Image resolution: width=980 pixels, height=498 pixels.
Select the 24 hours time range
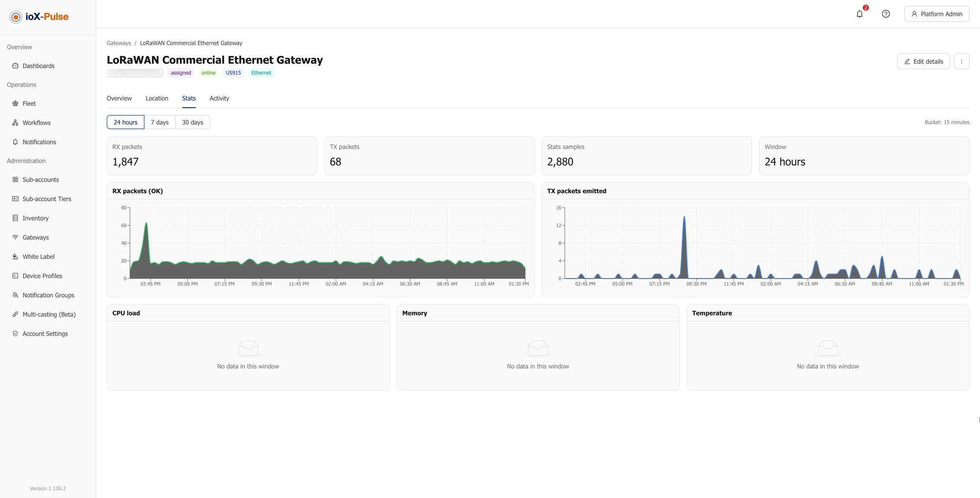tap(125, 123)
